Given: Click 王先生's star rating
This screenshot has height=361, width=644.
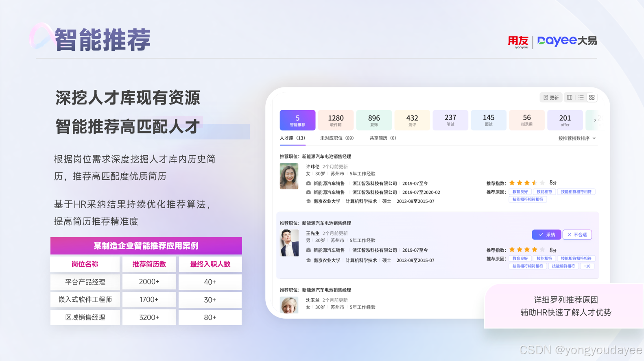Looking at the screenshot, I should (527, 250).
